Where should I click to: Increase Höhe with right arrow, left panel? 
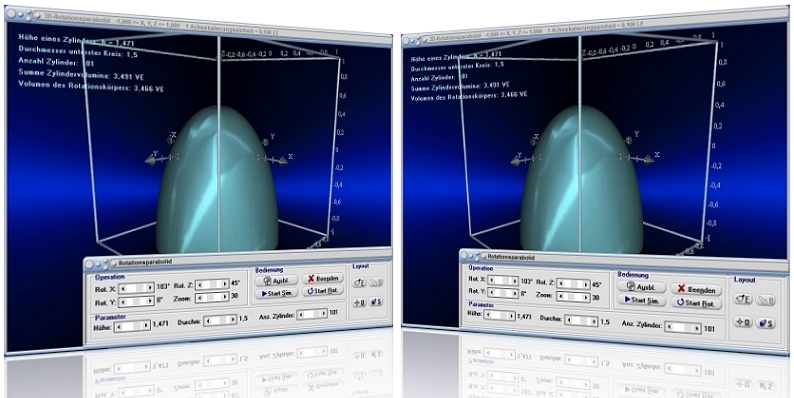tap(146, 327)
